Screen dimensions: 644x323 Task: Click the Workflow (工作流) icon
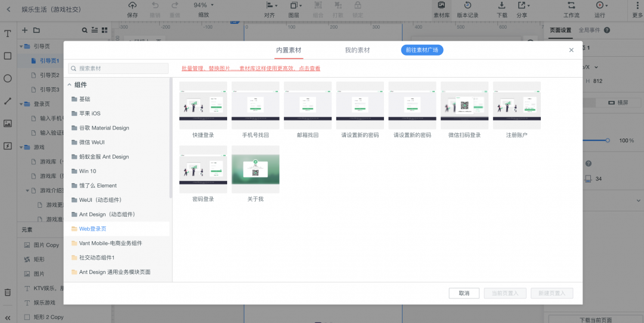tap(571, 5)
